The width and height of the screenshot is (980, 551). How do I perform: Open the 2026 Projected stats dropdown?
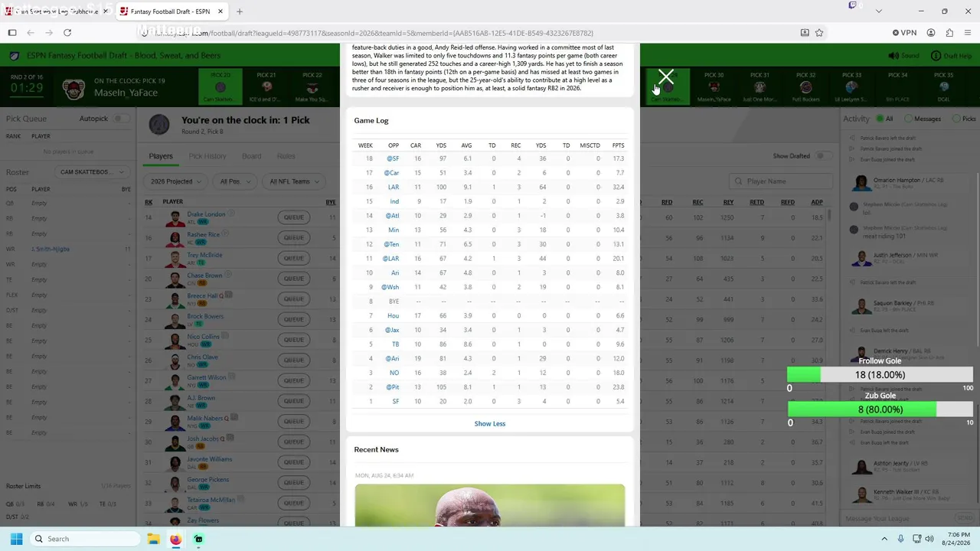click(x=176, y=181)
